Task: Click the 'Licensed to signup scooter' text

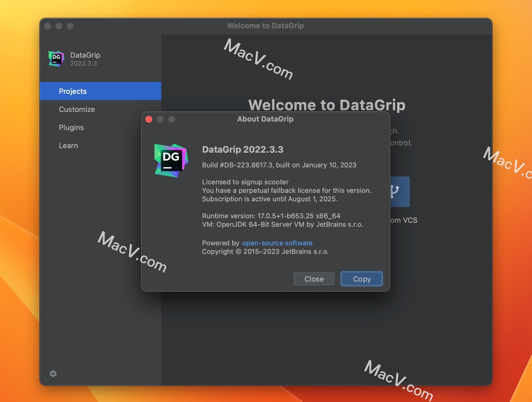Action: [245, 182]
